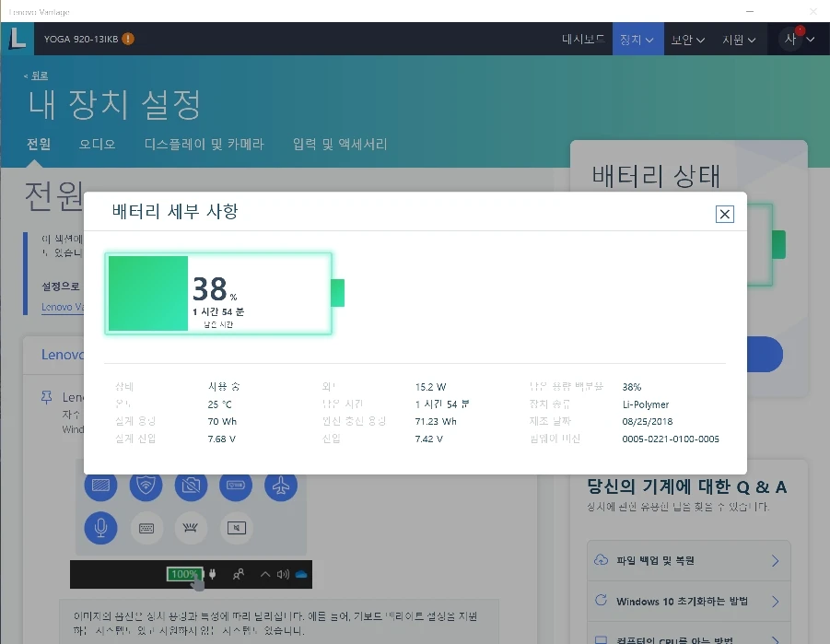The image size is (830, 644).
Task: Click the 71.23 Wh full charge capacity value
Action: tap(436, 422)
